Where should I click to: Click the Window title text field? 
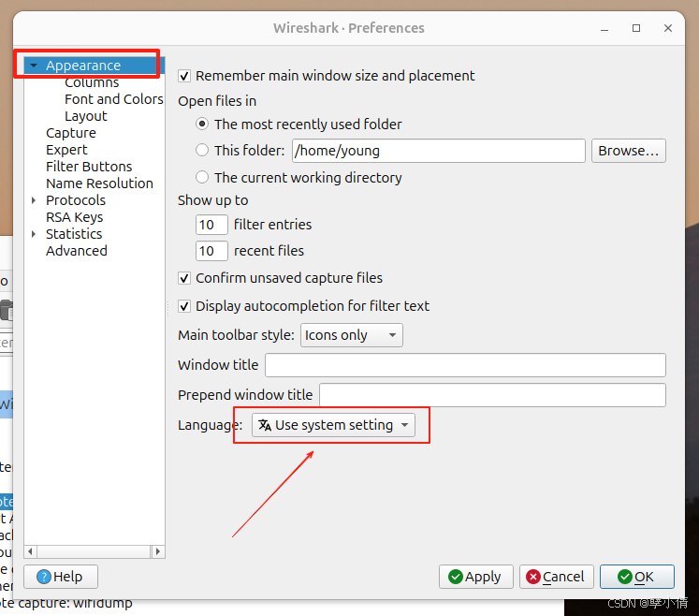click(465, 365)
